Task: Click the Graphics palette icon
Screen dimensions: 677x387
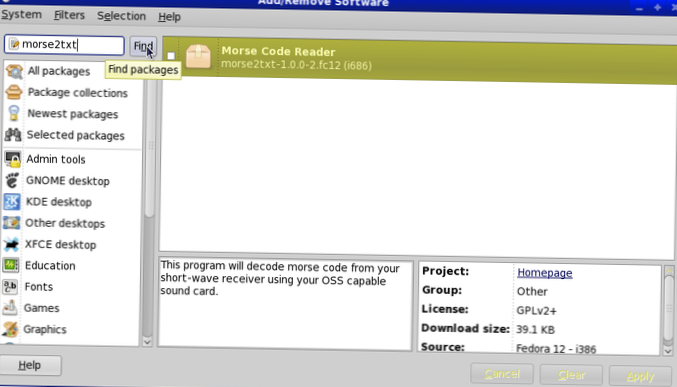Action: (10, 329)
